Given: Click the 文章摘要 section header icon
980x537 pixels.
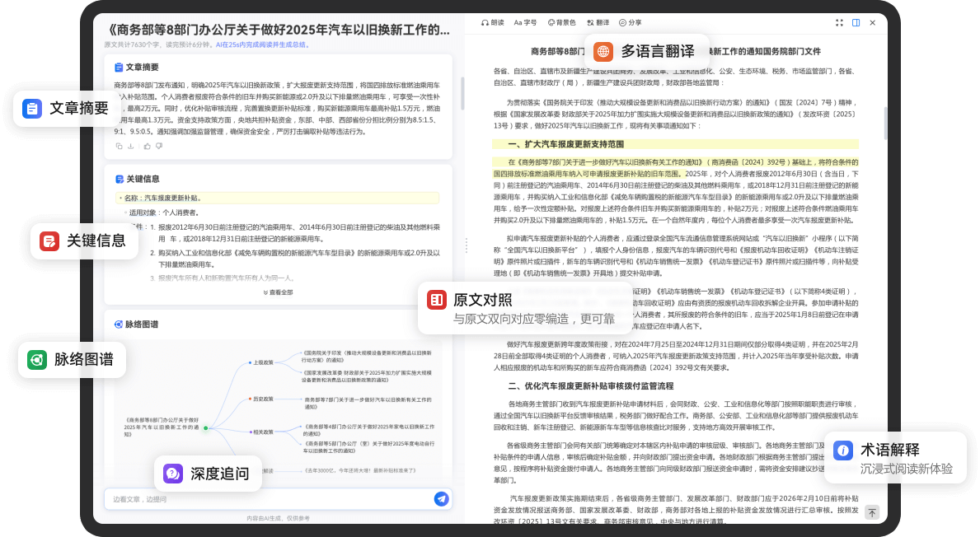Looking at the screenshot, I should click(119, 68).
